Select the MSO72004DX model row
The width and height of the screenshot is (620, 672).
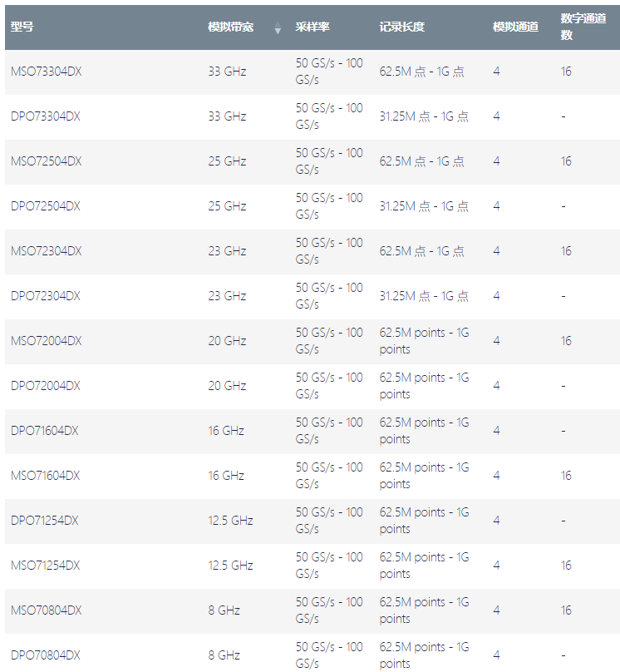click(x=46, y=341)
